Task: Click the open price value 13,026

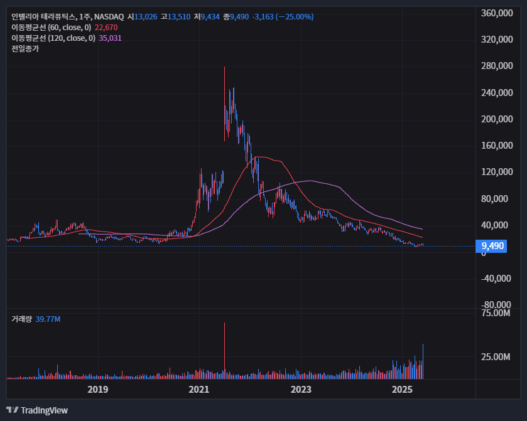Action: [146, 17]
